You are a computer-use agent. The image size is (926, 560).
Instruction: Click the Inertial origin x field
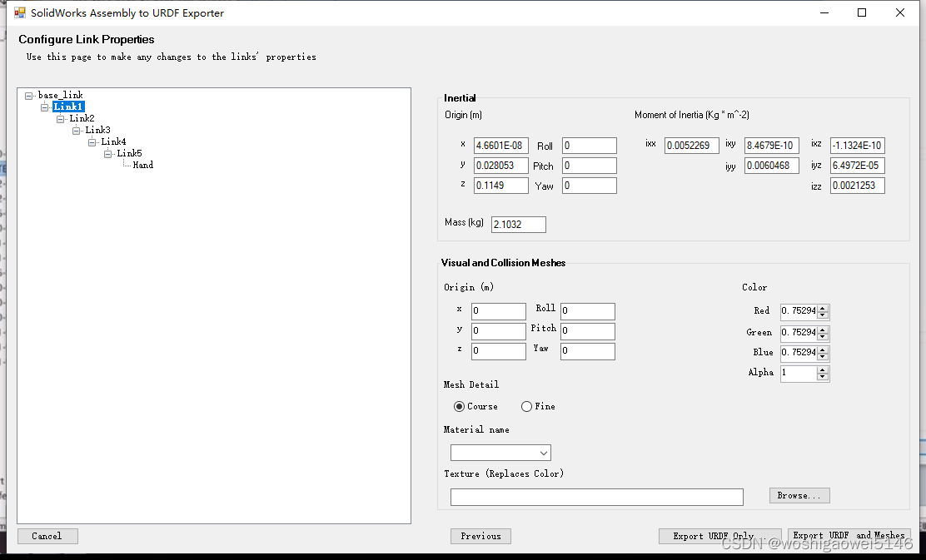tap(500, 145)
